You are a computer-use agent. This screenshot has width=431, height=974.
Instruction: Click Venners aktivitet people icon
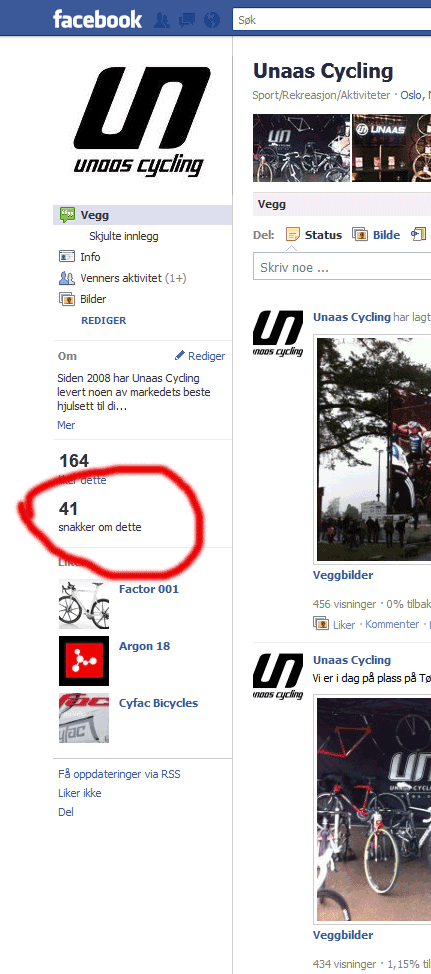click(x=67, y=278)
